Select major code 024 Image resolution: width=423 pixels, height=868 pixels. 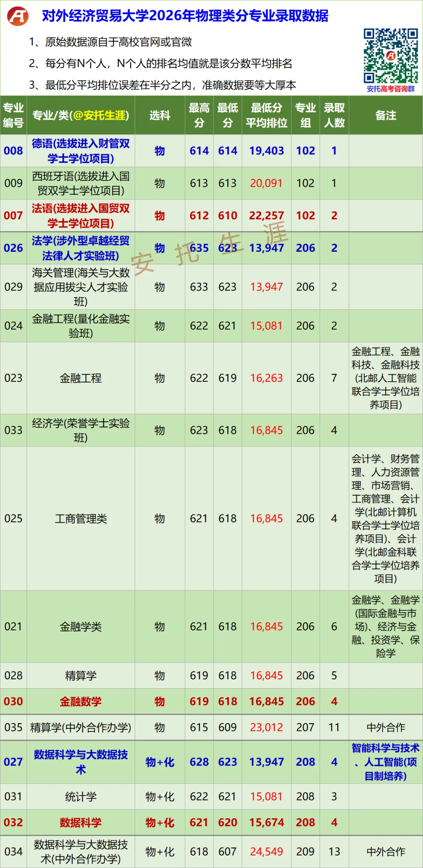tap(13, 326)
